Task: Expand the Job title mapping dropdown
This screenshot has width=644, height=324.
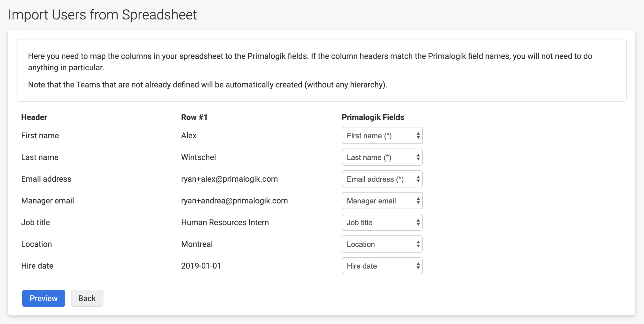Action: [382, 223]
